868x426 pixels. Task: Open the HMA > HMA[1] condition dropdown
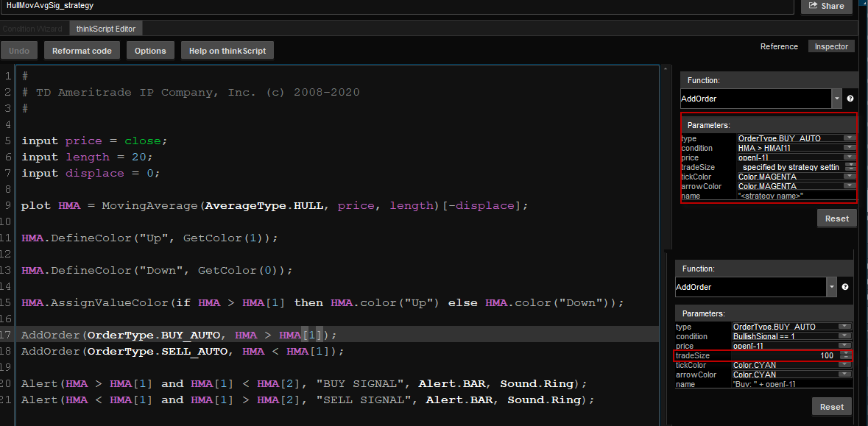[x=850, y=148]
